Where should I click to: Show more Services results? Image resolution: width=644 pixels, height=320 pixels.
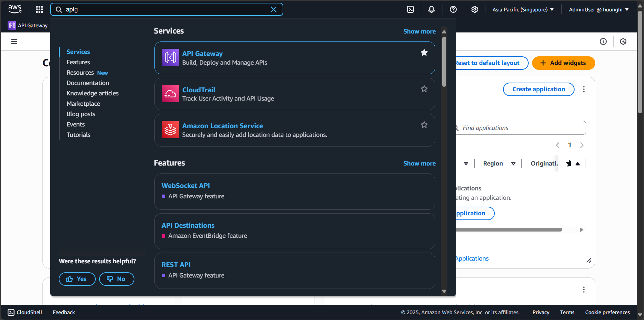[x=419, y=31]
